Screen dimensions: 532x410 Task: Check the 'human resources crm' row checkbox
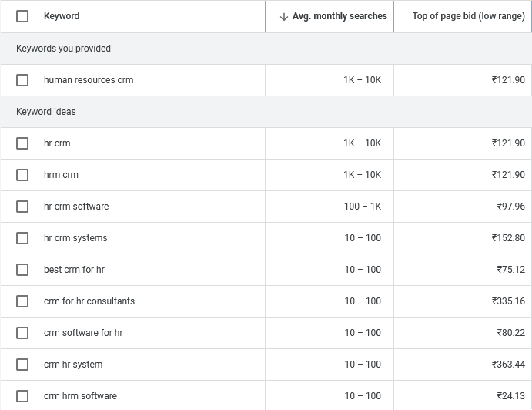tap(22, 80)
